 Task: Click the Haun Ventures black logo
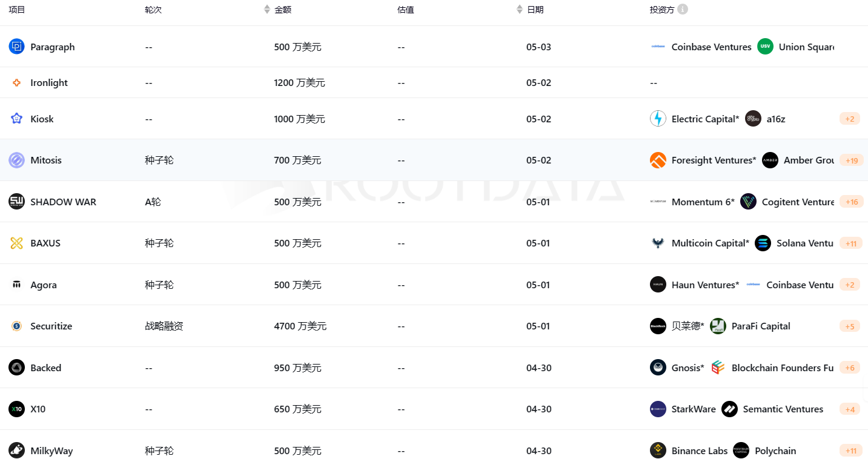pos(658,285)
